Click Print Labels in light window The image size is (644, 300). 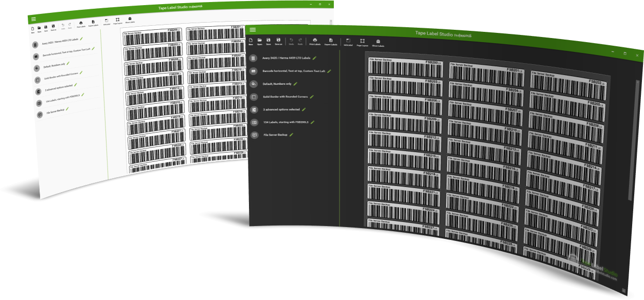(81, 24)
